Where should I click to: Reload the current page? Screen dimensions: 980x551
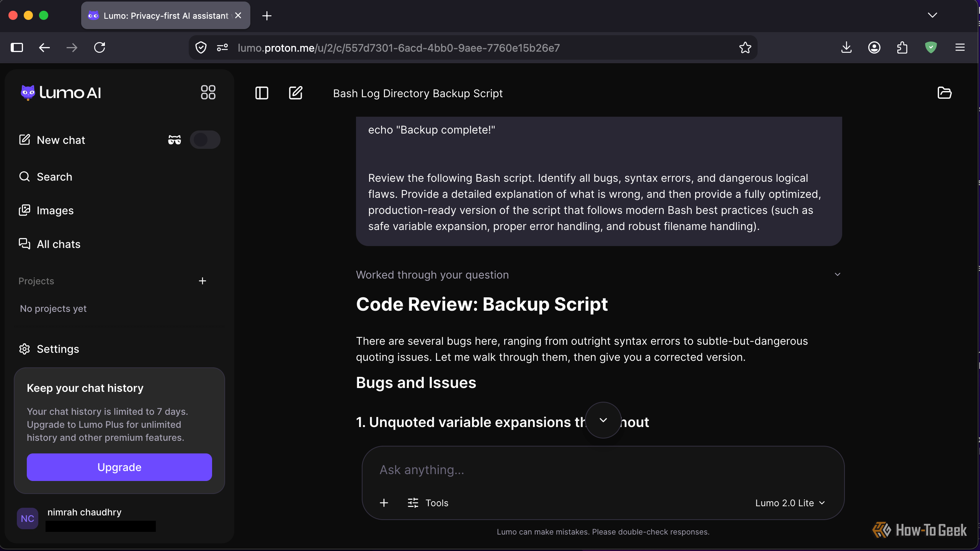100,47
